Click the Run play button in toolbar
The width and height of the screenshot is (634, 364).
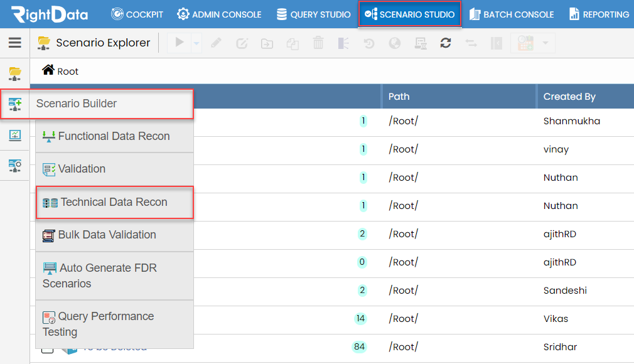(x=180, y=43)
